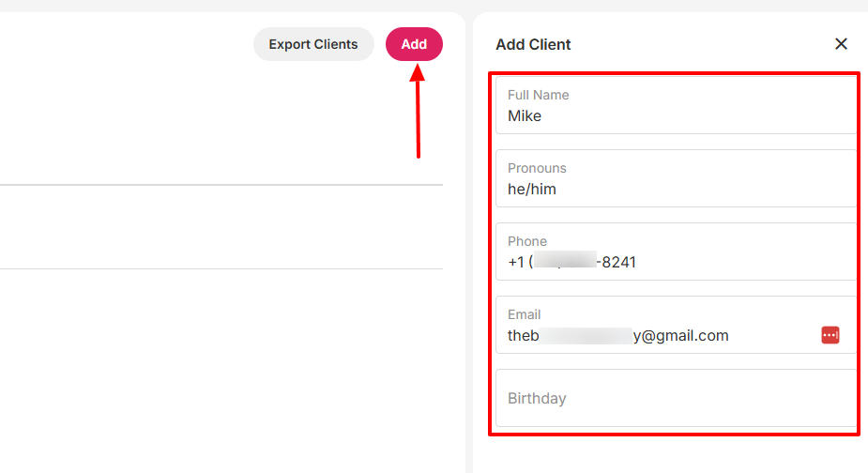Open password manager icon in Email field
The image size is (868, 473).
830,335
